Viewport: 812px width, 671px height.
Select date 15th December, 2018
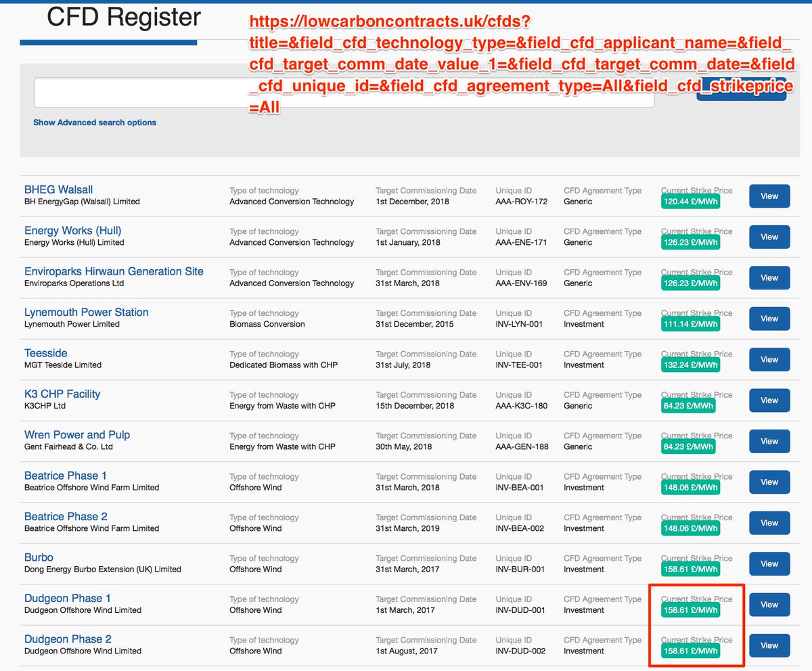[x=415, y=406]
